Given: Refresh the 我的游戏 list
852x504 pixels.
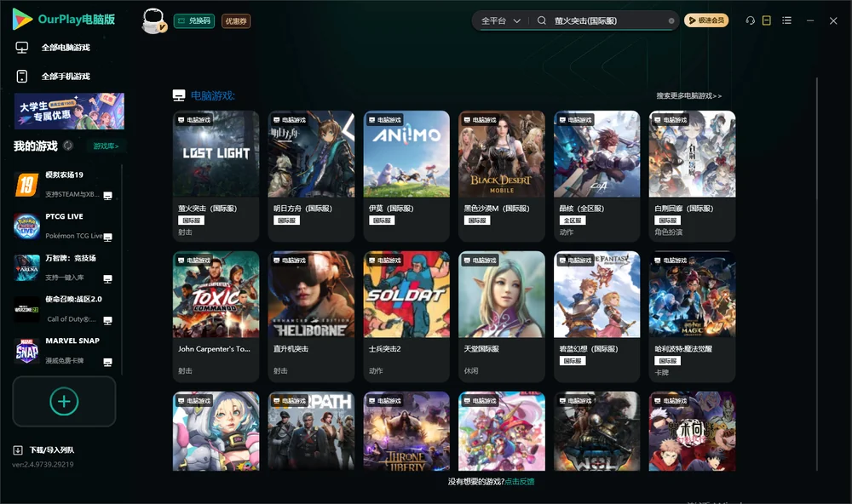Looking at the screenshot, I should pos(68,146).
